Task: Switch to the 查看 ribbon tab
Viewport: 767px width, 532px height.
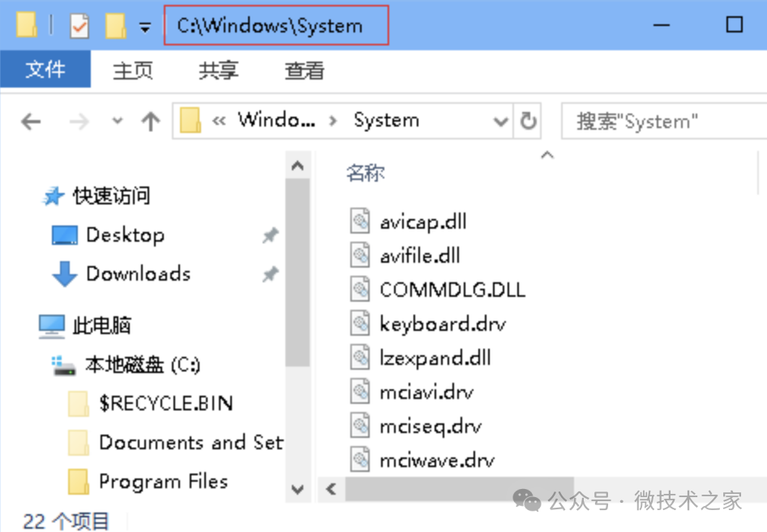Action: (x=304, y=71)
